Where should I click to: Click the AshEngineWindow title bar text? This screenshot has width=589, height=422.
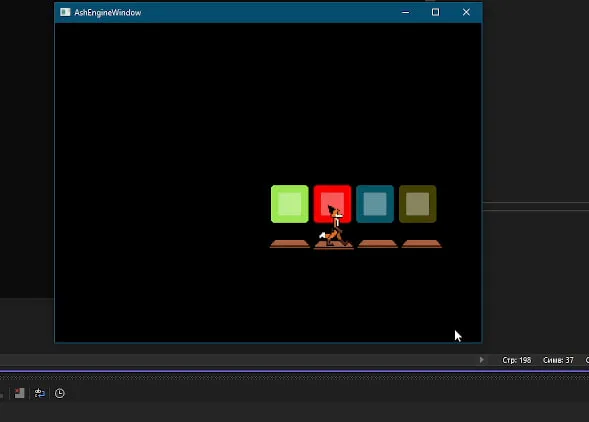pyautogui.click(x=107, y=12)
